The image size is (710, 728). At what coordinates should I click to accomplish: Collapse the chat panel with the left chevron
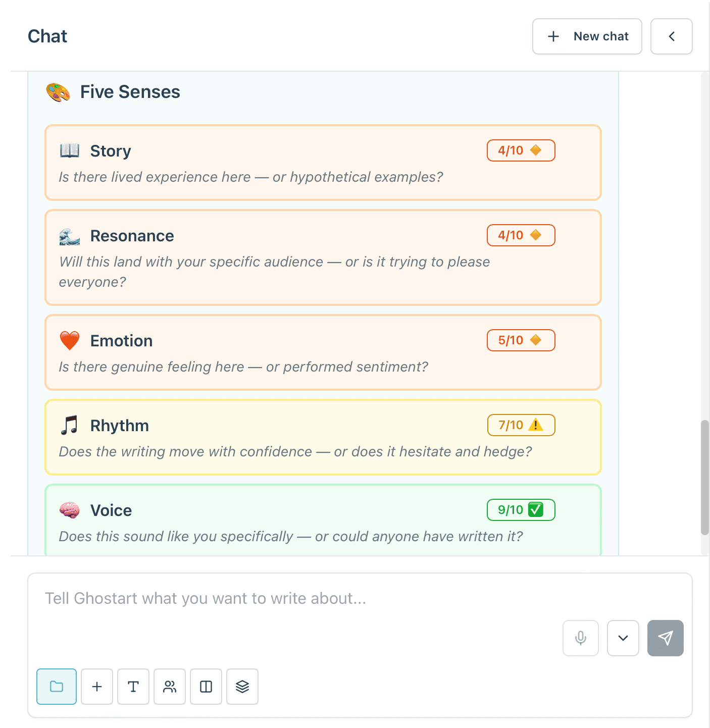[x=672, y=36]
